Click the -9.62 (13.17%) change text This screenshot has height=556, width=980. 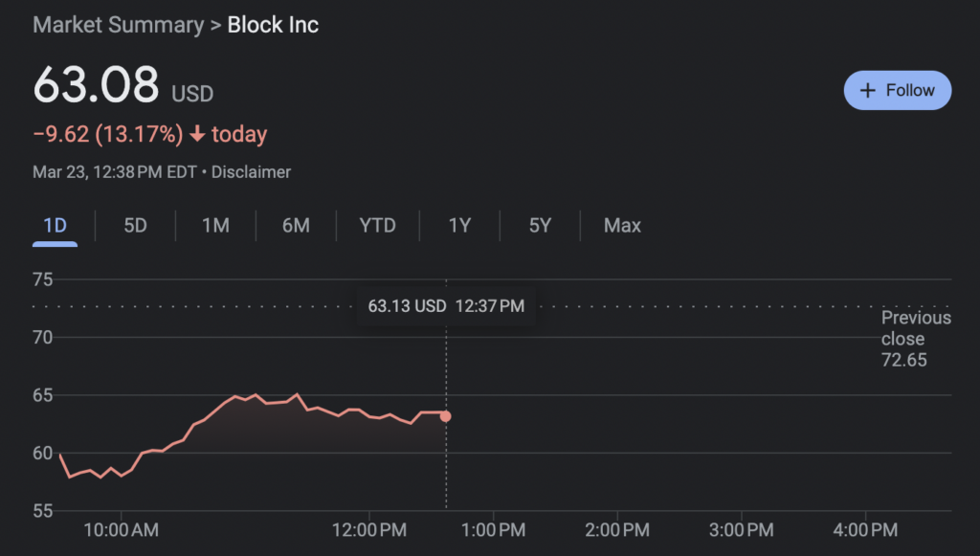107,135
